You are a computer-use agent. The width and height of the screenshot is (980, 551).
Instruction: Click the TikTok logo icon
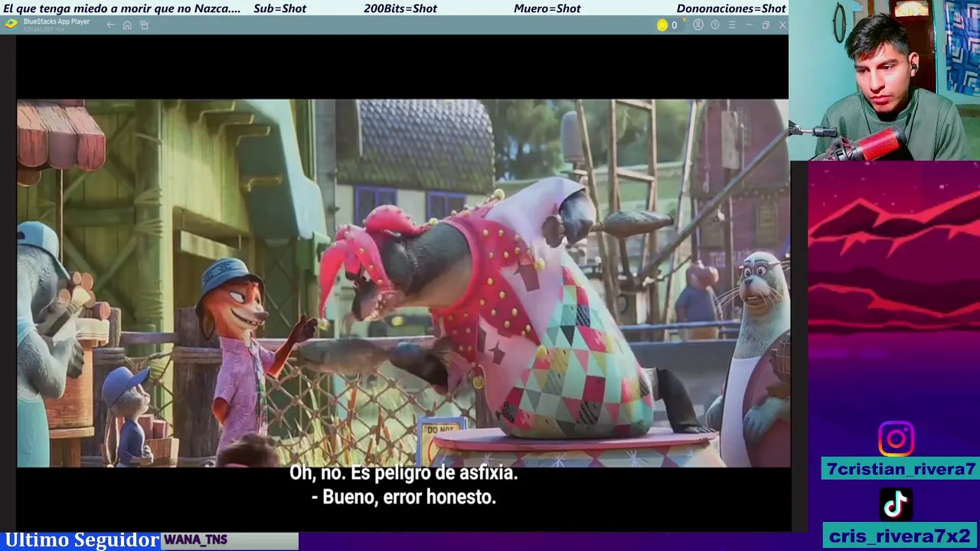[x=896, y=504]
